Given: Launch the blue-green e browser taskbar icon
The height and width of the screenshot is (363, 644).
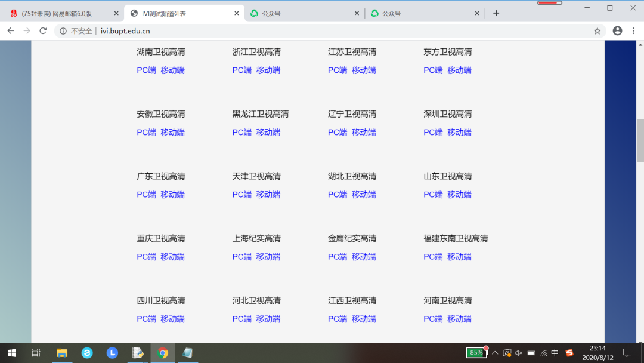Looking at the screenshot, I should click(x=87, y=353).
